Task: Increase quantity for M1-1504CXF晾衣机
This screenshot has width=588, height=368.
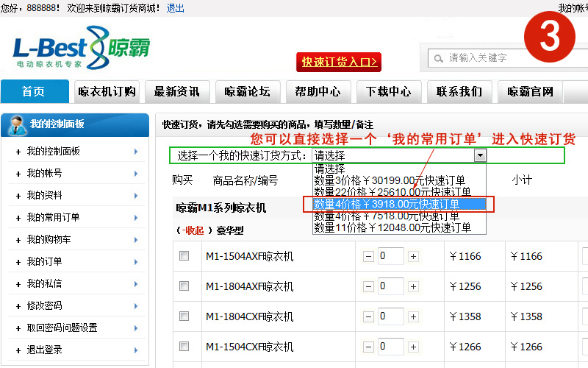Action: (x=413, y=347)
